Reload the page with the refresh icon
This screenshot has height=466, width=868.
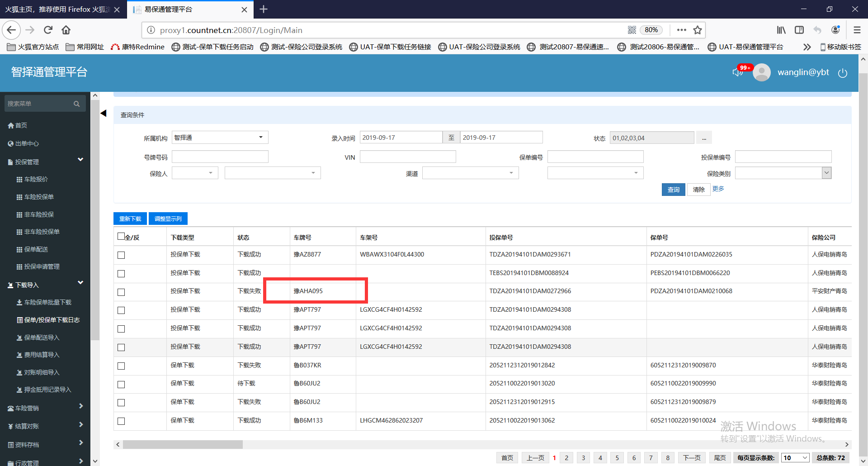(48, 30)
